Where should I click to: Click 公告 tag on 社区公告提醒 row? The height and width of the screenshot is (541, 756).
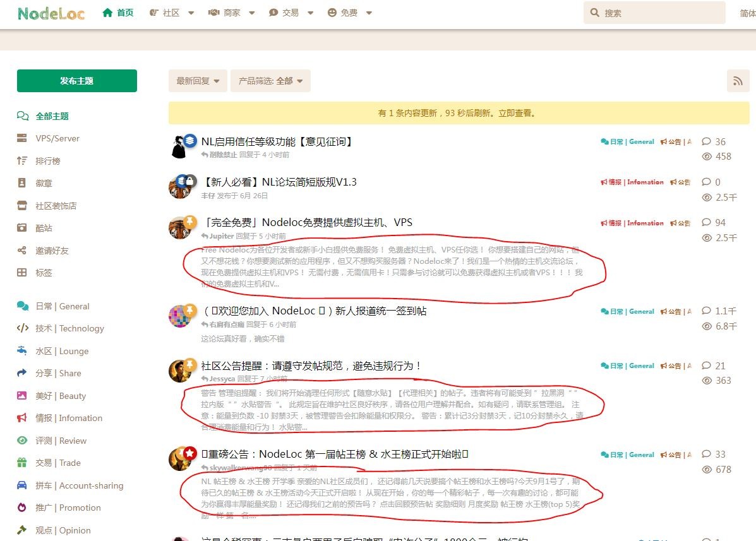coord(676,366)
